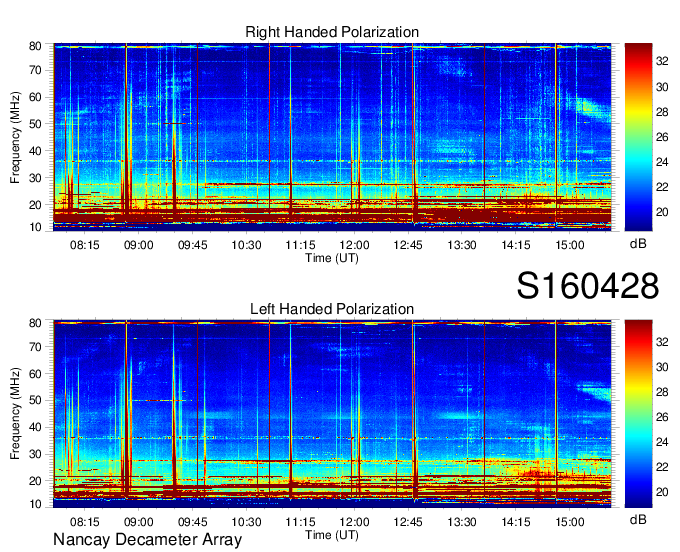Screen dimensions: 680x552
Task: Click inside the Left Handed Polarization spectrogram
Action: point(332,414)
